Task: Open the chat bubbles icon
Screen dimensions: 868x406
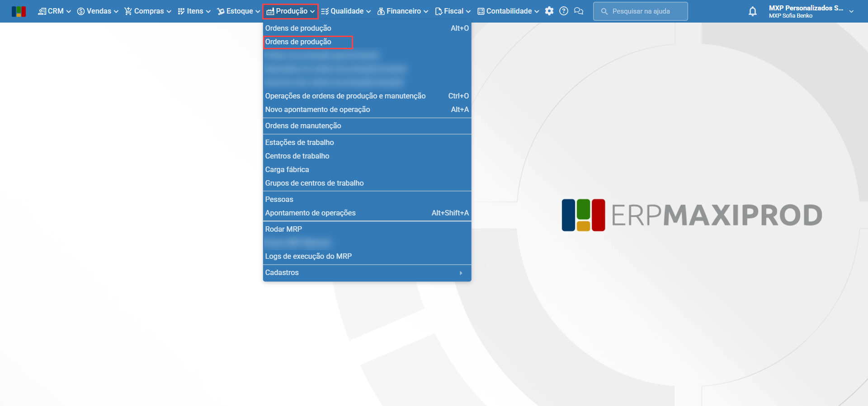Action: click(579, 11)
